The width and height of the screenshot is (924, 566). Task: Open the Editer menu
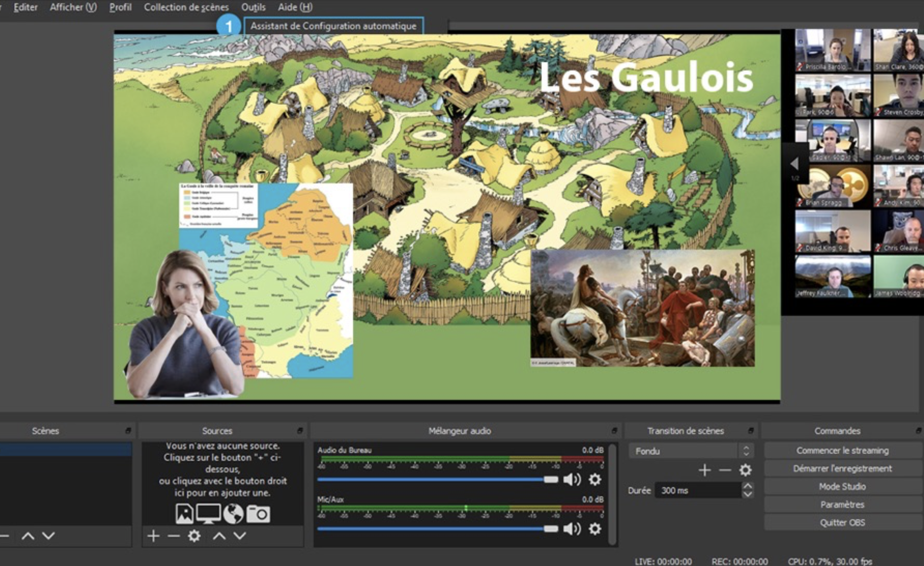(x=26, y=7)
